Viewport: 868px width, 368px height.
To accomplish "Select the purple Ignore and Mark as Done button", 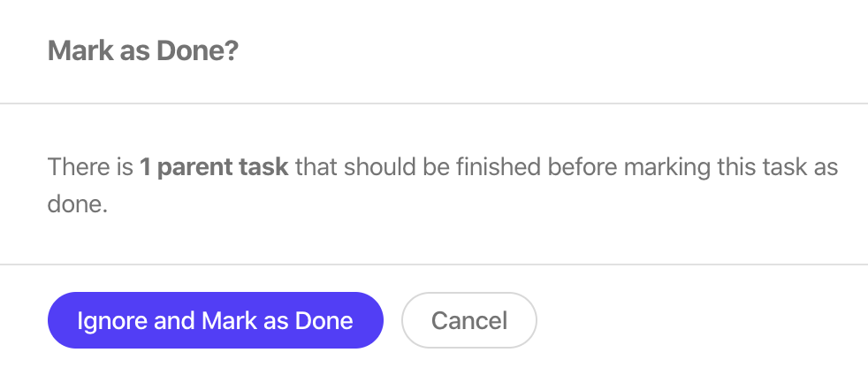I will [x=216, y=320].
